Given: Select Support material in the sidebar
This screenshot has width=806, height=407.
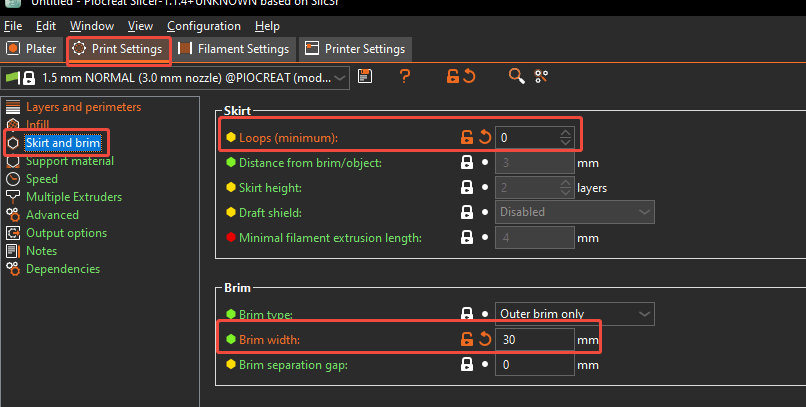Looking at the screenshot, I should pyautogui.click(x=69, y=161).
